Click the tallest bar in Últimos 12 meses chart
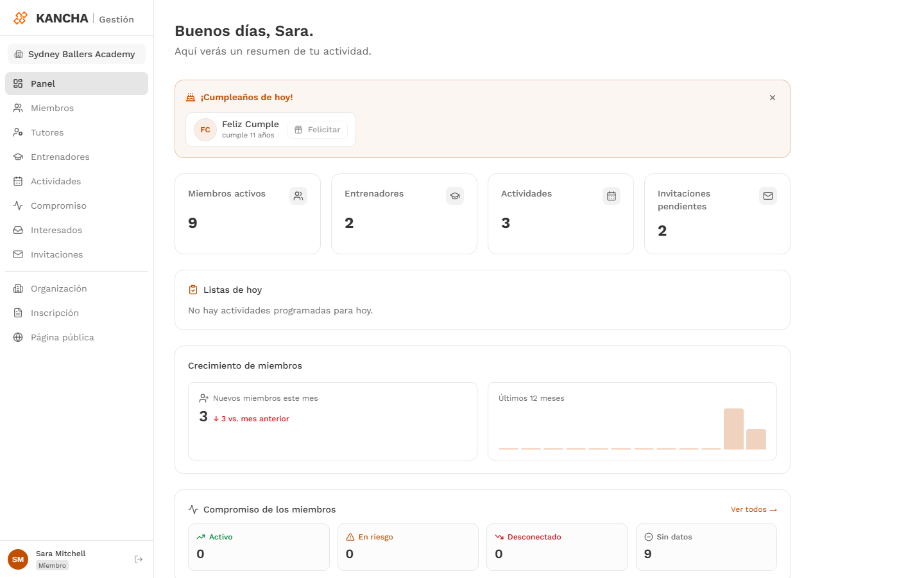Image resolution: width=924 pixels, height=578 pixels. tap(733, 429)
